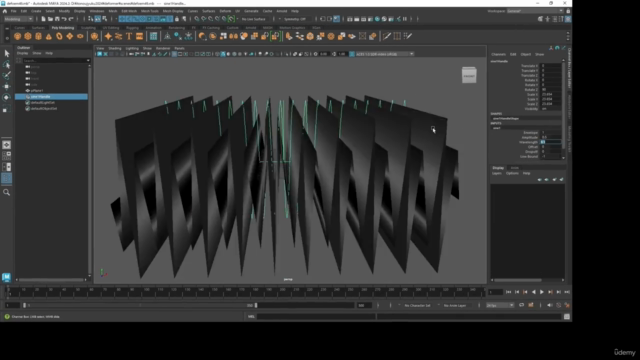The width and height of the screenshot is (640, 360).
Task: Open the Edit Mesh menu
Action: [x=129, y=11]
